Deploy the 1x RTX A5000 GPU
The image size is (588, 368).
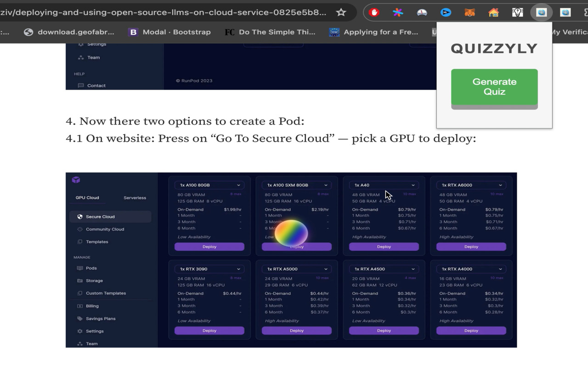(x=297, y=330)
